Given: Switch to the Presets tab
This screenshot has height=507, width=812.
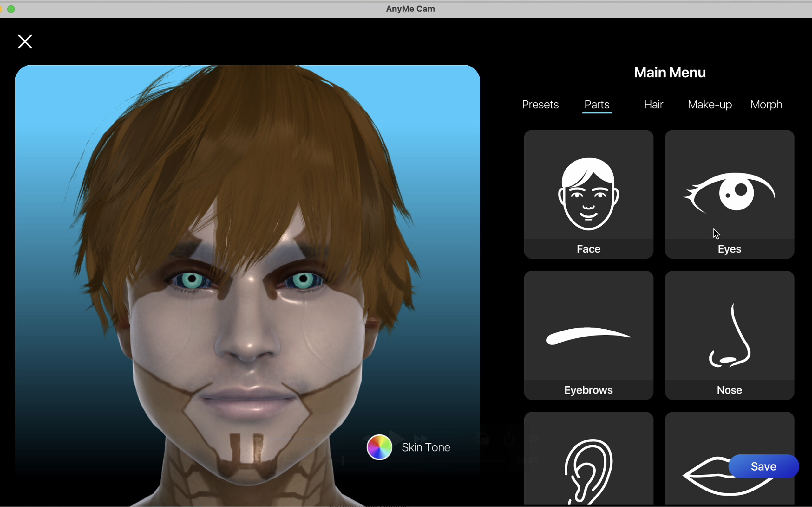Looking at the screenshot, I should (540, 104).
